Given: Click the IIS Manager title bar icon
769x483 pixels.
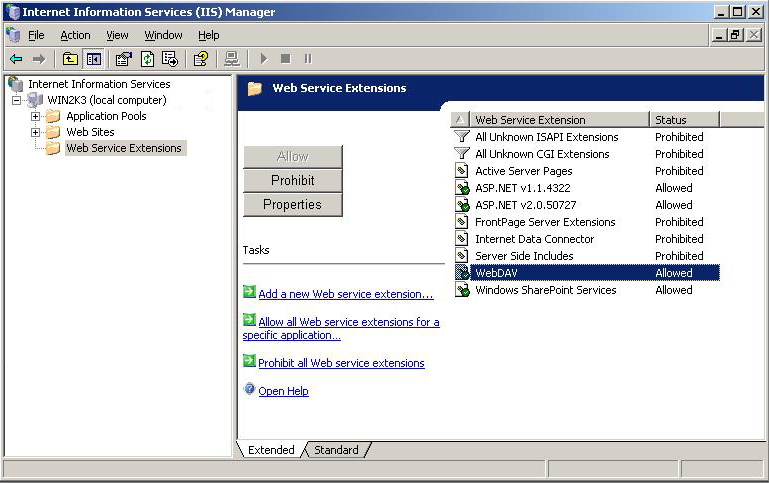Looking at the screenshot, I should click(13, 12).
